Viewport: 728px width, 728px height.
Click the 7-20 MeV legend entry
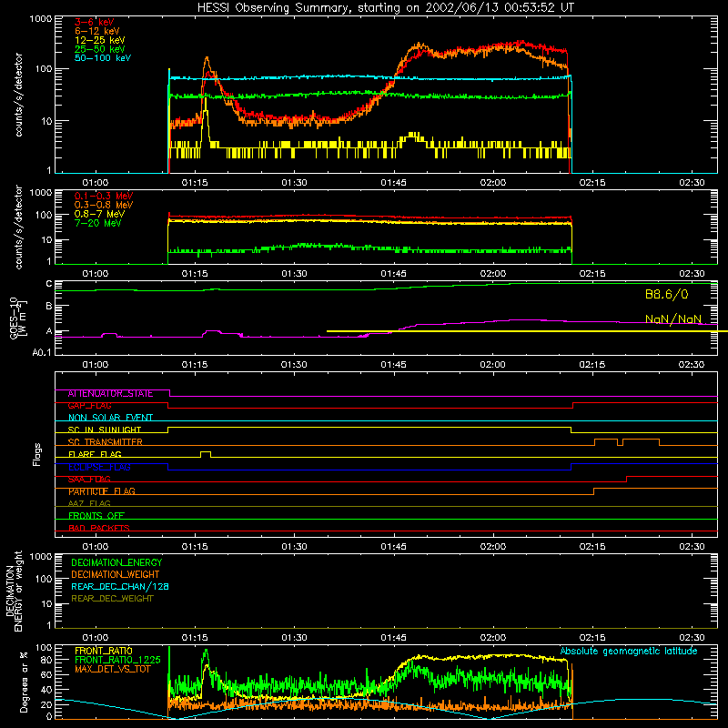click(x=98, y=223)
